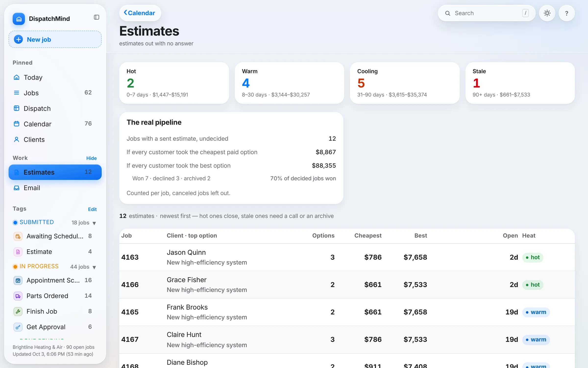Click the Jobs list icon
The height and width of the screenshot is (368, 588).
pos(16,93)
